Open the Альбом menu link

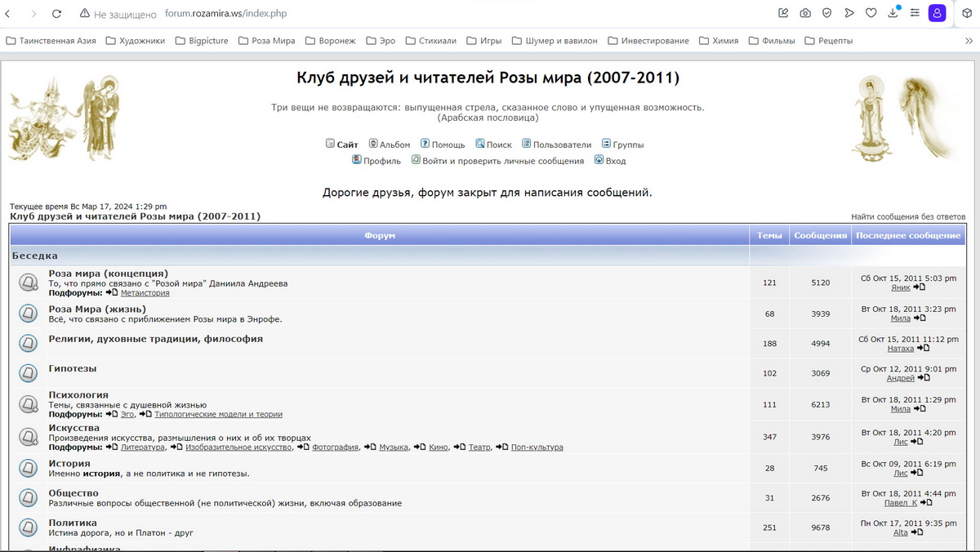(x=389, y=145)
